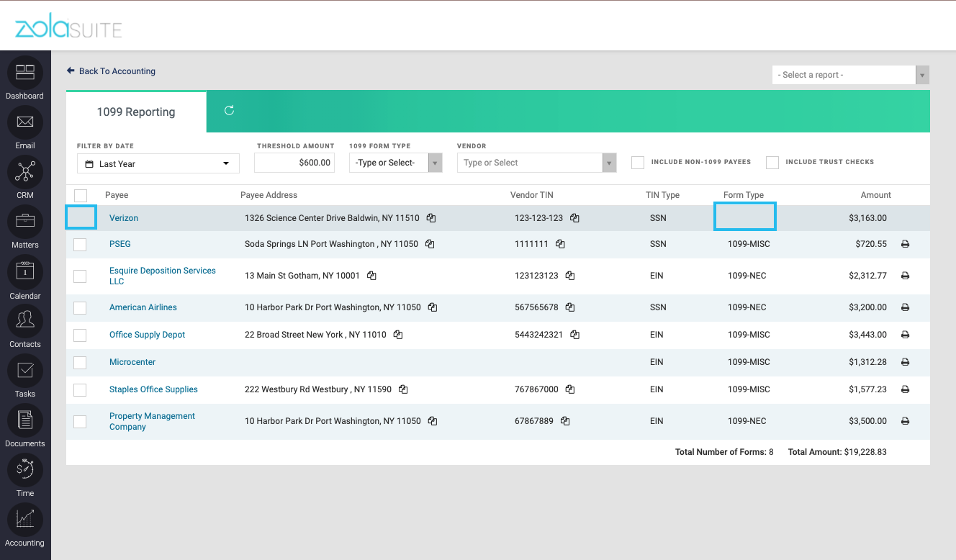Go to the CRM module
The width and height of the screenshot is (956, 560).
(x=25, y=178)
